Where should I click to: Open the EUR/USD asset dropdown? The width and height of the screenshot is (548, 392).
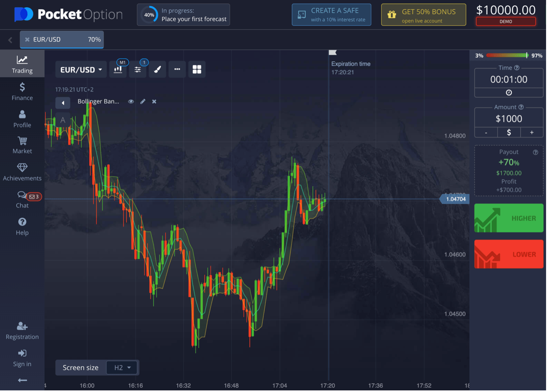[81, 69]
